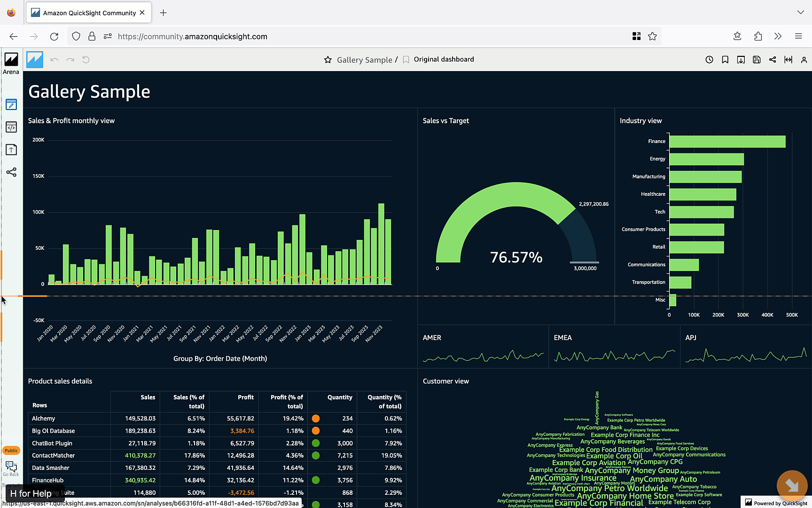Open the browser hamburger menu
Image resolution: width=812 pixels, height=508 pixels.
(x=798, y=36)
